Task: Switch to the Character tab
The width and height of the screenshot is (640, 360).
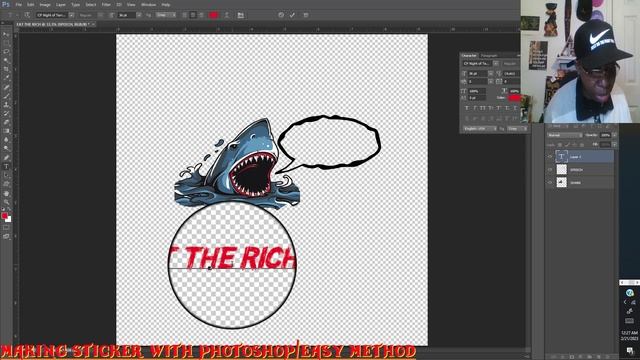Action: coord(469,56)
